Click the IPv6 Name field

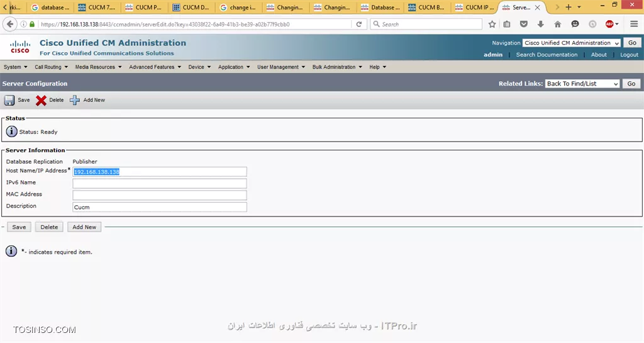tap(160, 183)
